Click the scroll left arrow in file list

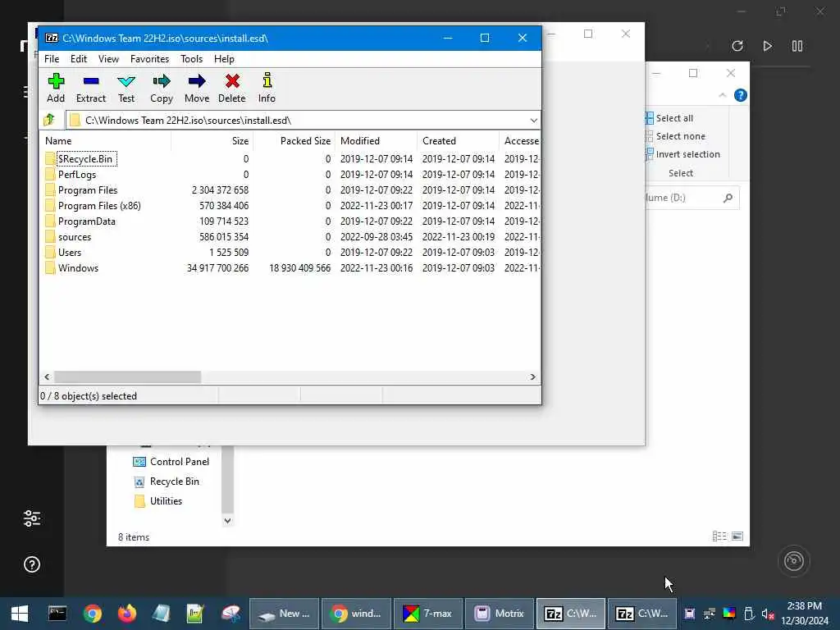(x=47, y=377)
